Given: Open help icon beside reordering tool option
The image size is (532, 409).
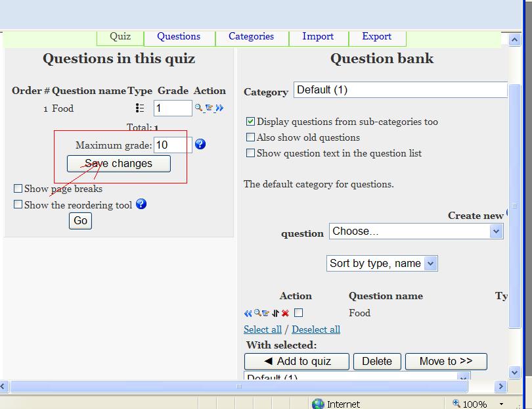Looking at the screenshot, I should [x=141, y=204].
